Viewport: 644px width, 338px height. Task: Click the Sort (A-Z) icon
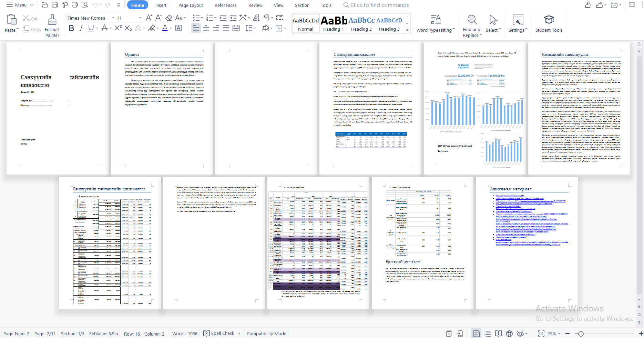pyautogui.click(x=256, y=18)
